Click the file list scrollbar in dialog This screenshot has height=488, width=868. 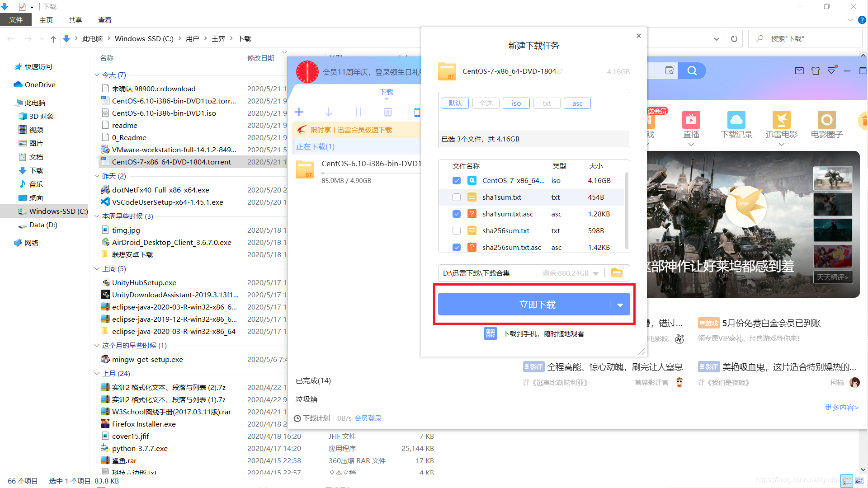[x=627, y=210]
